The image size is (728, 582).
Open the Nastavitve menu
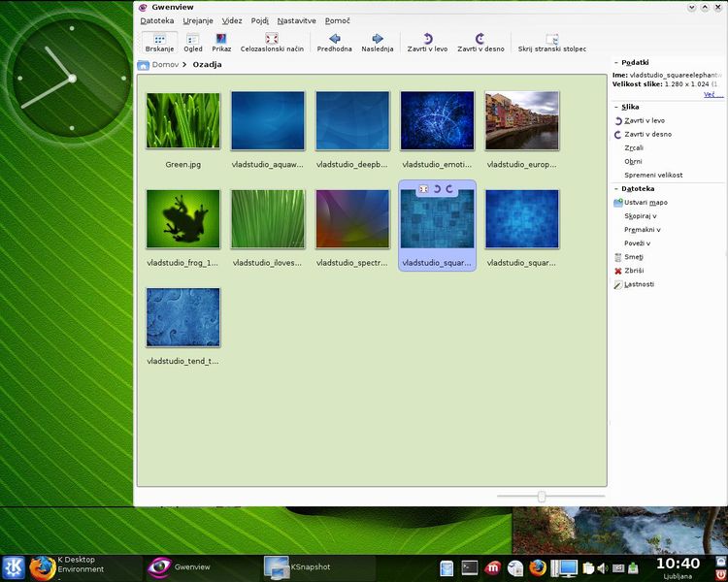click(296, 20)
